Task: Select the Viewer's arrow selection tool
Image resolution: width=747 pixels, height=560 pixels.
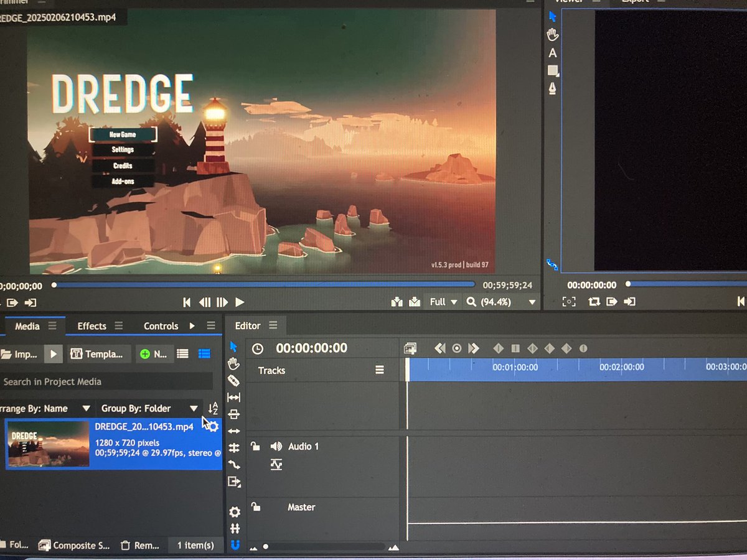Action: pos(552,17)
